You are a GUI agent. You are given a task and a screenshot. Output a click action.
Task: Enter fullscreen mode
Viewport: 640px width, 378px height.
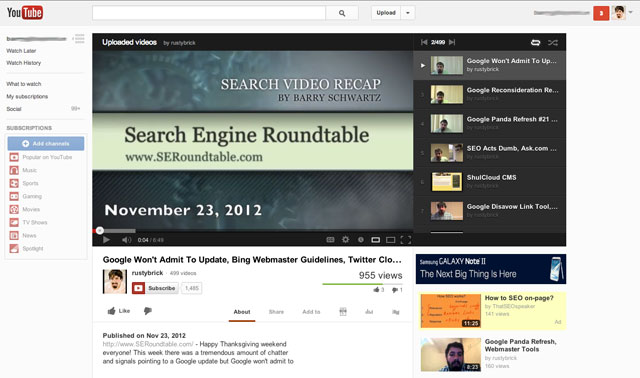coord(406,240)
